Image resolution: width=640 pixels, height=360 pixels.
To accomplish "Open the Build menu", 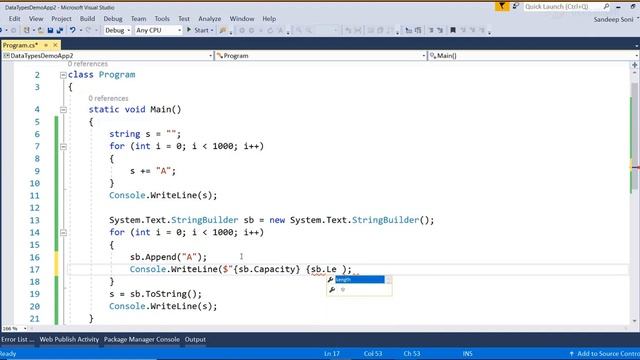I will coord(87,19).
